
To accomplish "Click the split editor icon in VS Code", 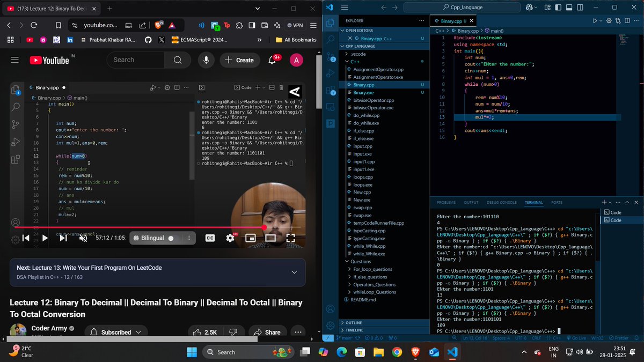I will [x=627, y=20].
